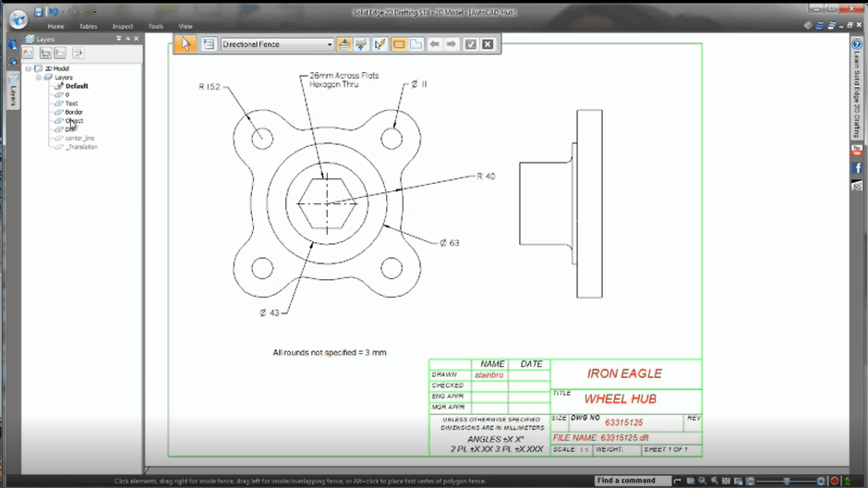Open the Layers panel options dropdown arrow
868x488 pixels.
(118, 39)
